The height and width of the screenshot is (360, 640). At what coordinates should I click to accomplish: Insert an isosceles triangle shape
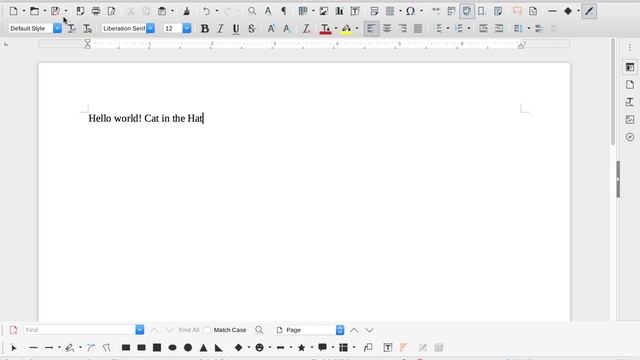point(203,348)
